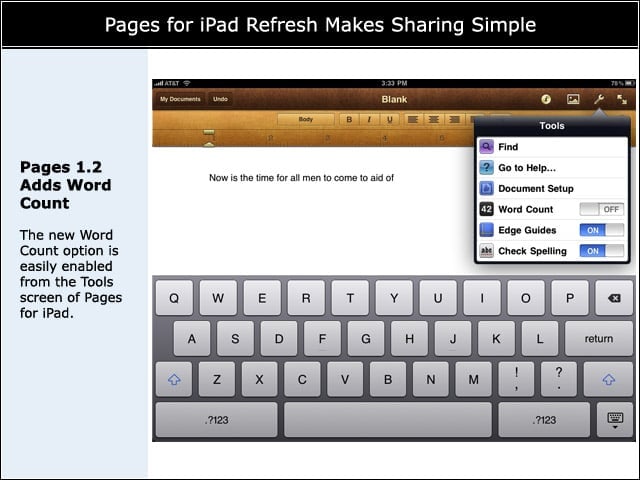Viewport: 640px width, 480px height.
Task: Tap the W key
Action: 218,298
